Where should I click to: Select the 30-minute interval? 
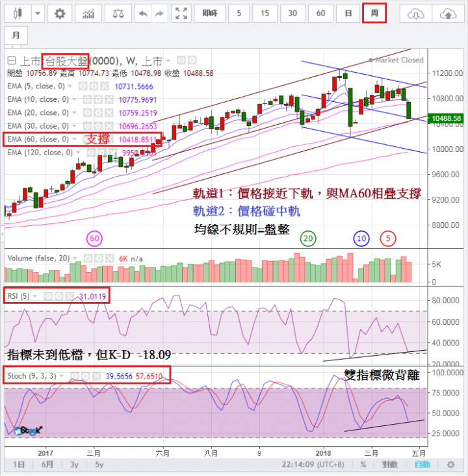point(292,14)
